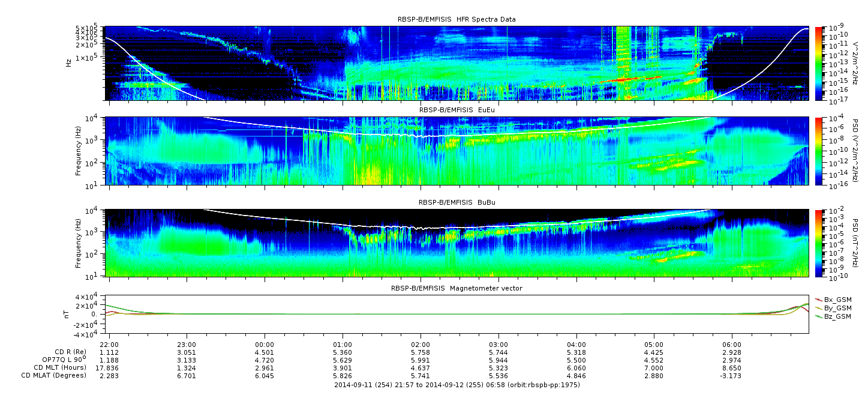This screenshot has width=868, height=395.
Task: Select the RBSP-B/EMFISIS BuBu panel title
Action: tap(456, 203)
